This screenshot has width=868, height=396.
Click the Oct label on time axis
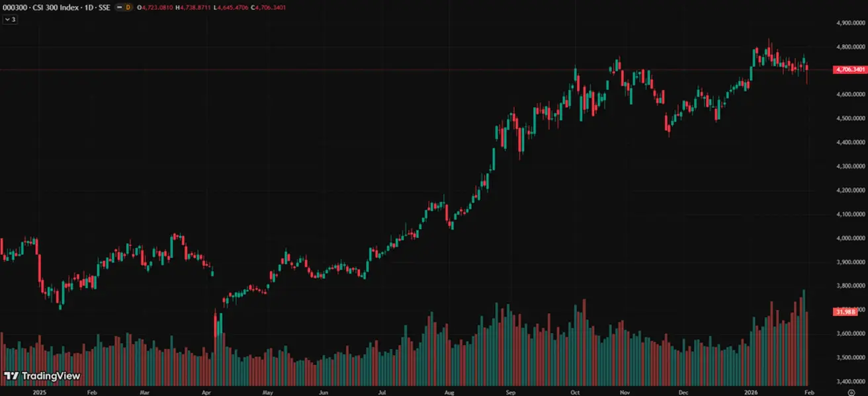pos(574,391)
